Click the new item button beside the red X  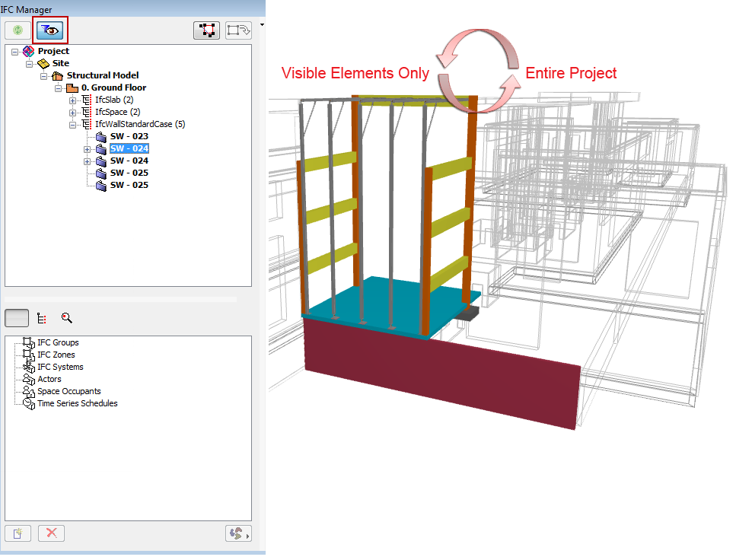coord(18,533)
